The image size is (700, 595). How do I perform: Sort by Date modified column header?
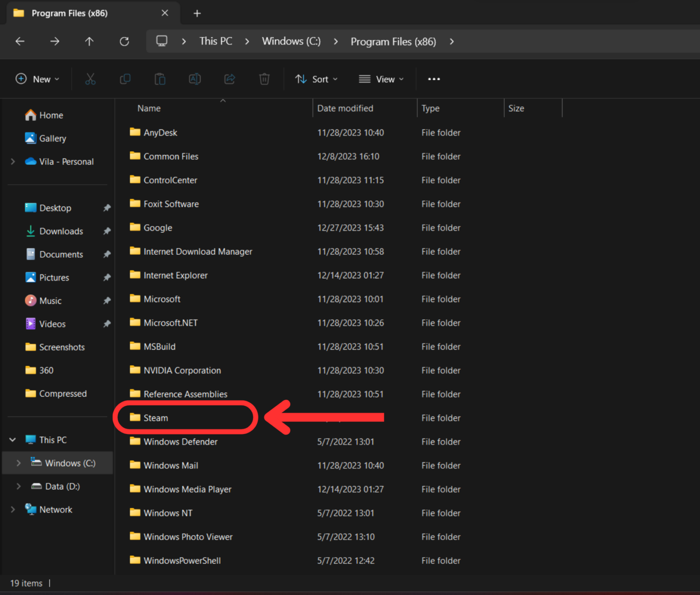(345, 108)
